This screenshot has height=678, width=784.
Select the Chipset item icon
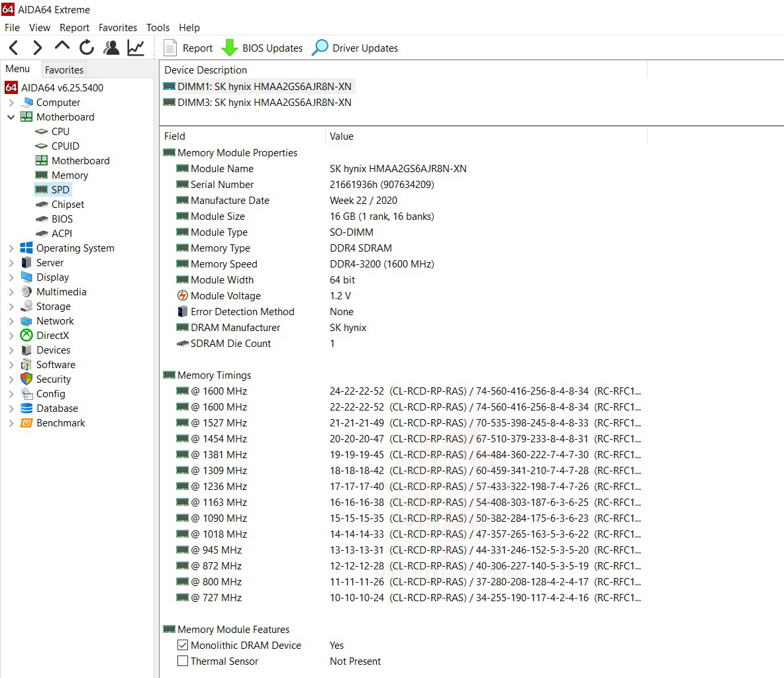[42, 205]
